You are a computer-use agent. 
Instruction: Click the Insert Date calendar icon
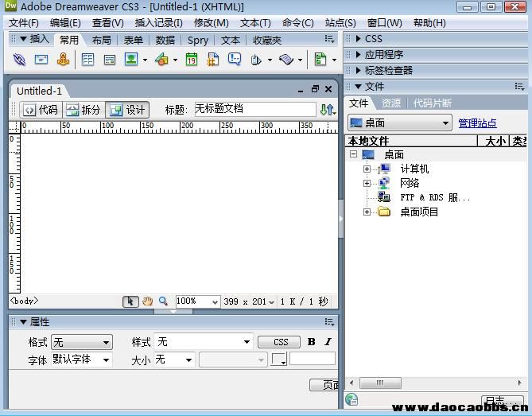(x=192, y=60)
